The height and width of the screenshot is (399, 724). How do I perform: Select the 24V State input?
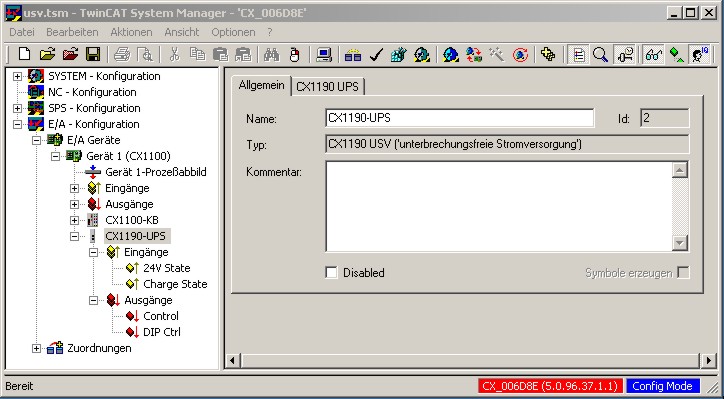pos(167,268)
